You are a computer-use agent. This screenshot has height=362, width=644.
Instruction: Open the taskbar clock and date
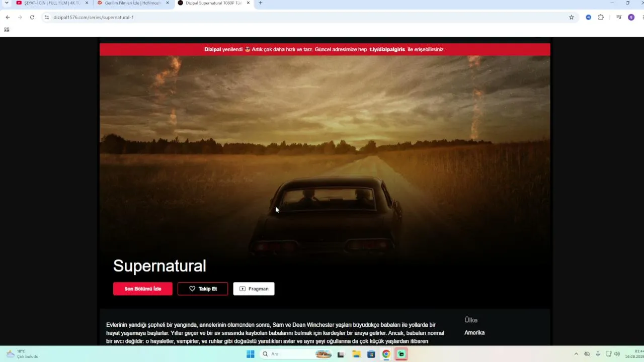[x=635, y=354]
